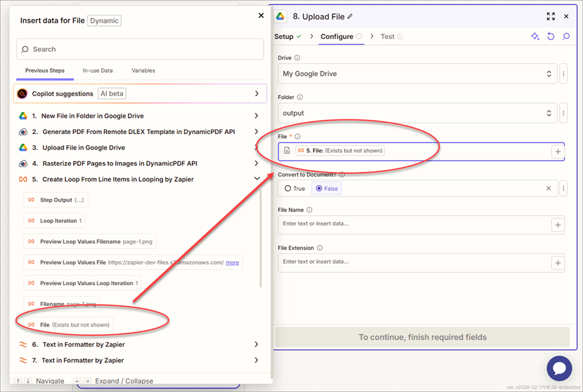Click the plus icon beside File Name
The image size is (583, 392).
click(x=557, y=225)
